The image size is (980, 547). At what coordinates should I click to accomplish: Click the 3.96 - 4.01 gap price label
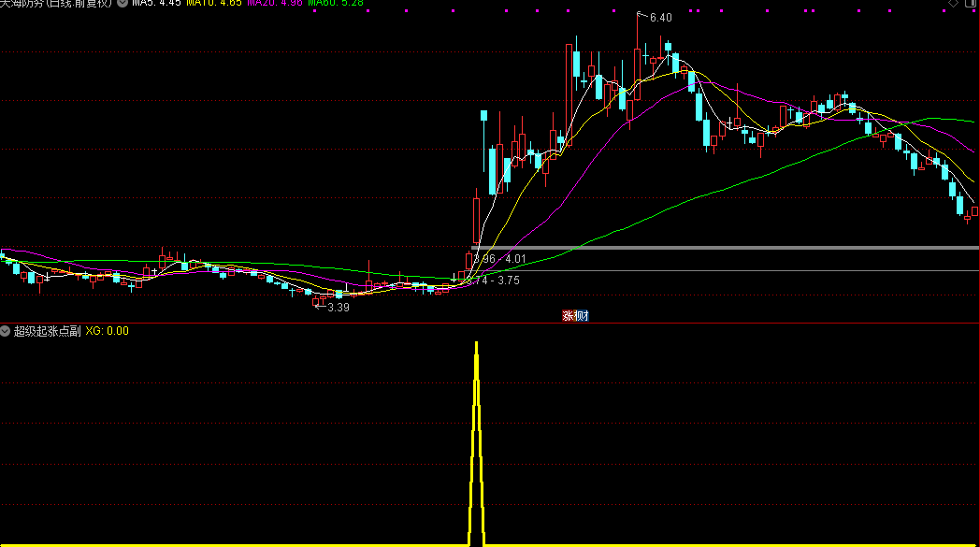[499, 259]
